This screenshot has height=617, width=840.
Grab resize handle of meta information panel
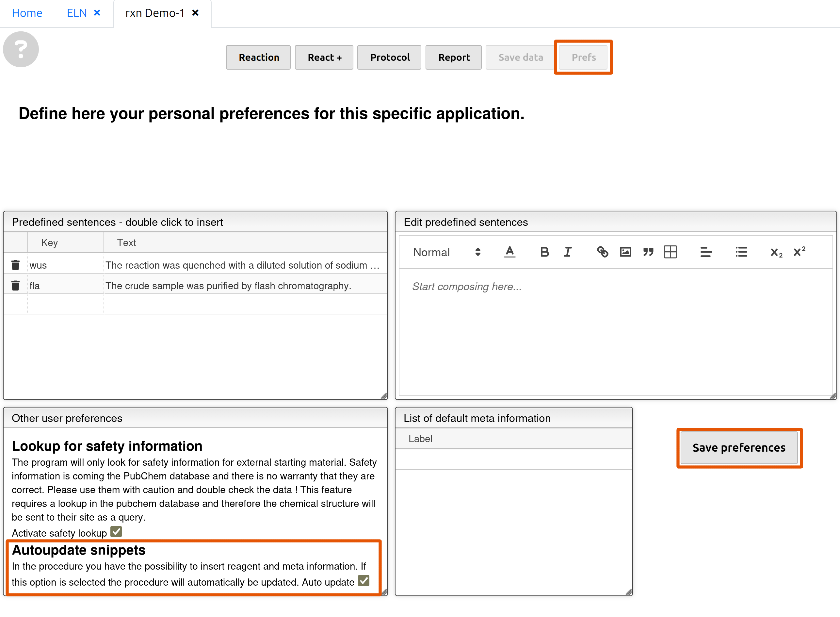628,592
